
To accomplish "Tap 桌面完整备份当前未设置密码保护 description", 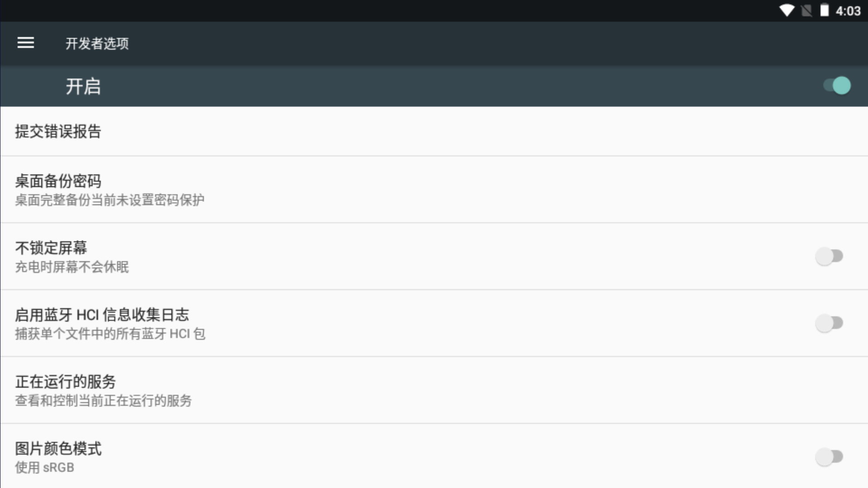I will [110, 200].
